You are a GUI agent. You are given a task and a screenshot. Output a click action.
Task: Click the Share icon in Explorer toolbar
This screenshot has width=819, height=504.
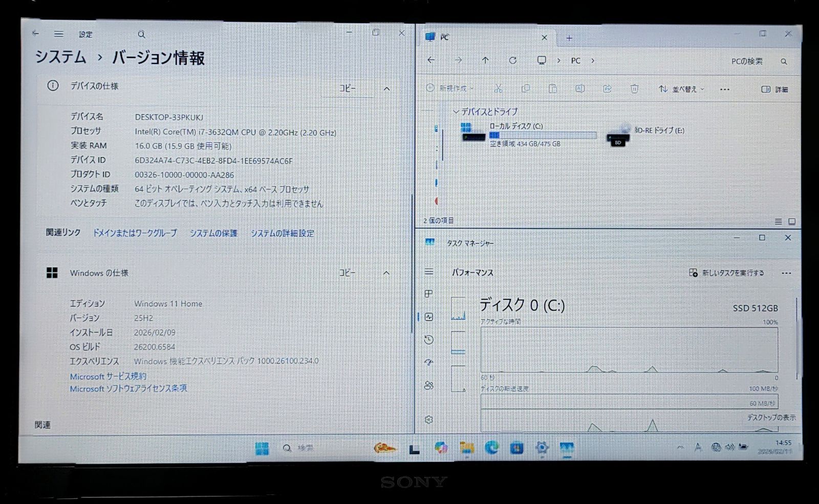point(607,89)
